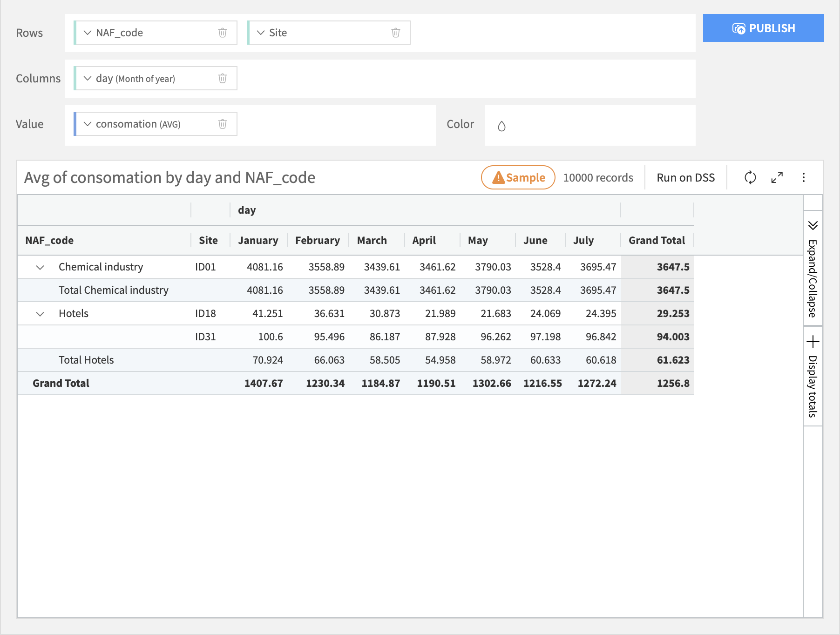Refresh the pivot table chart
This screenshot has width=840, height=635.
coord(750,177)
